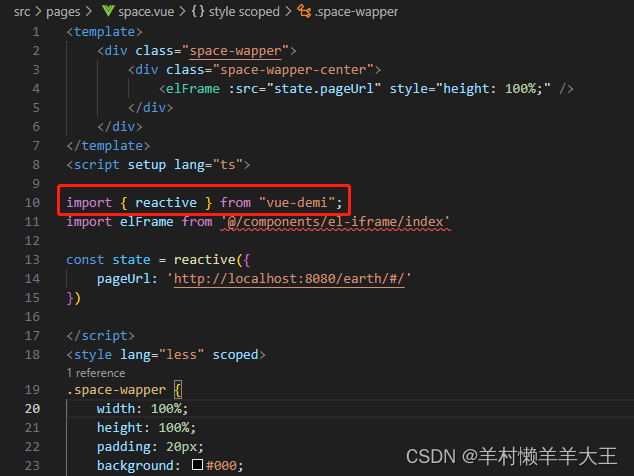Select 'style scoped' breadcrumb segment
This screenshot has width=634, height=476.
(x=244, y=12)
